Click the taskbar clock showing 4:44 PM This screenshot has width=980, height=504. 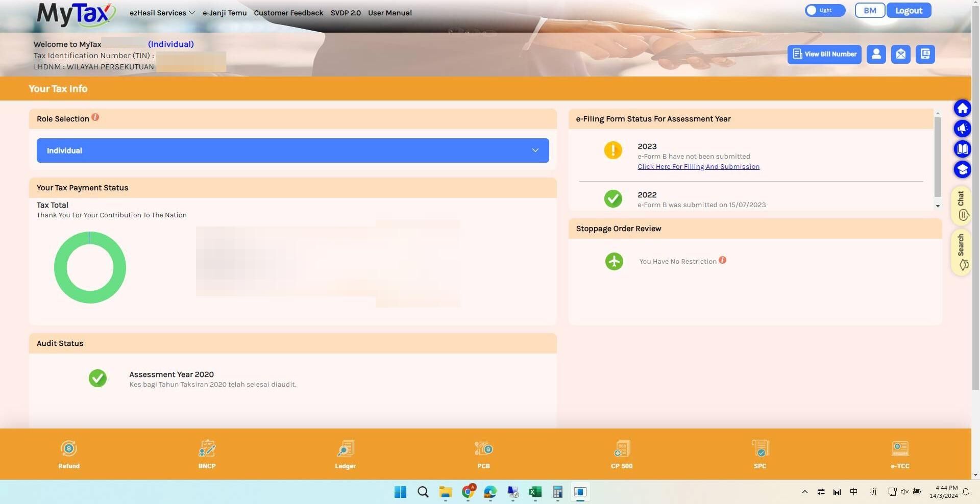(x=944, y=492)
